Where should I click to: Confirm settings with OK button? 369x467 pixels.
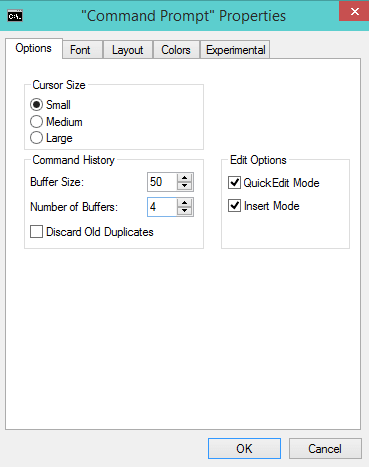[244, 449]
